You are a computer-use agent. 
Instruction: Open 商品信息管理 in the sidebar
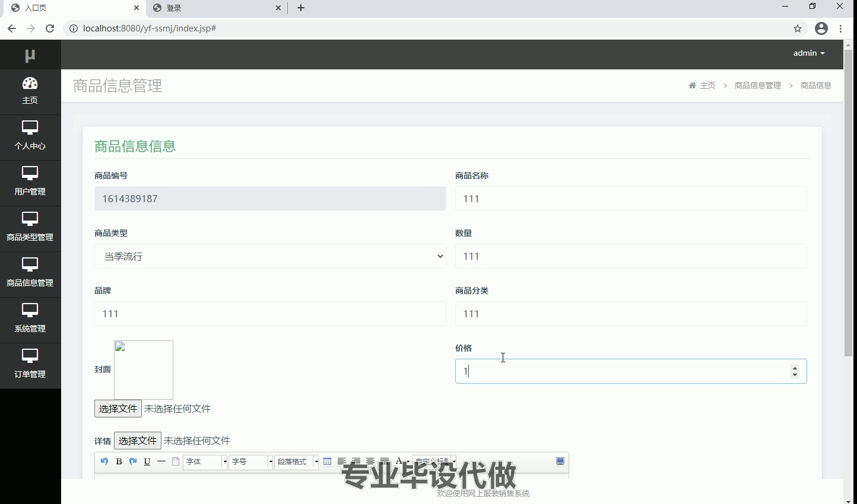point(30,275)
